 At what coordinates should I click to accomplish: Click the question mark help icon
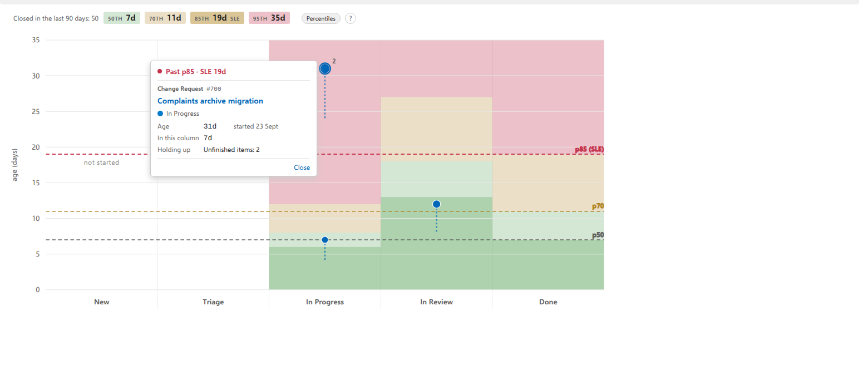tap(350, 18)
